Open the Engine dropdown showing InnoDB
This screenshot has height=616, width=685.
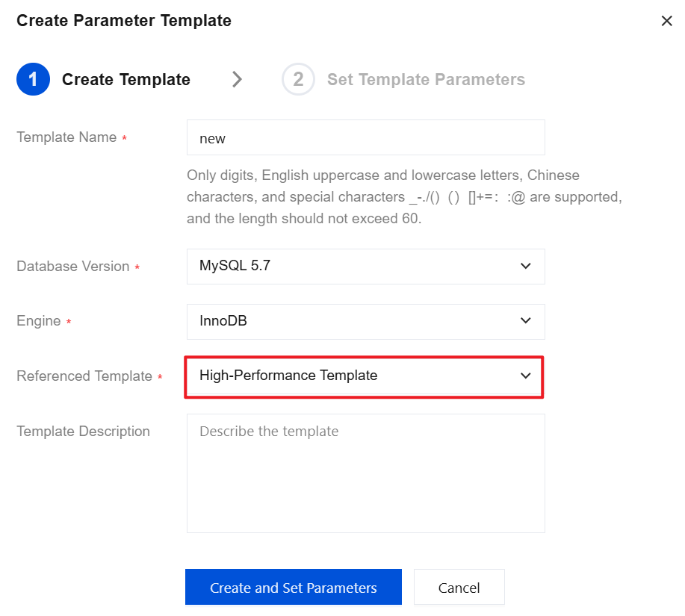coord(365,321)
